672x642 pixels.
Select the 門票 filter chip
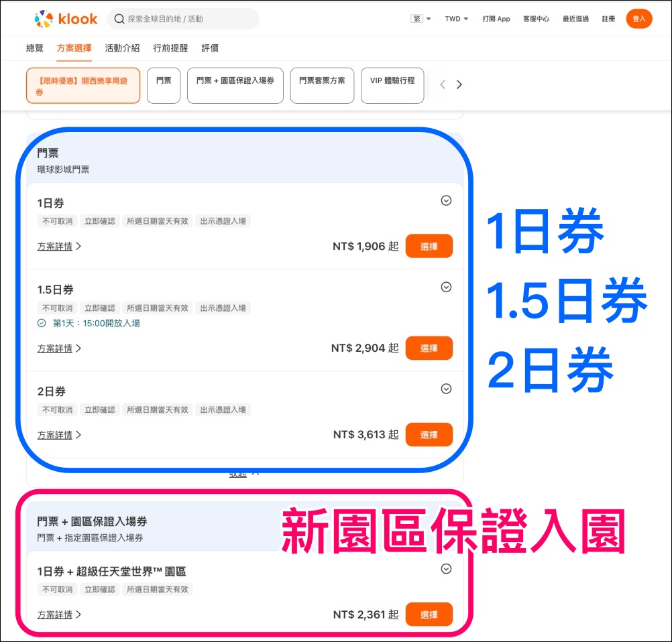(x=164, y=86)
